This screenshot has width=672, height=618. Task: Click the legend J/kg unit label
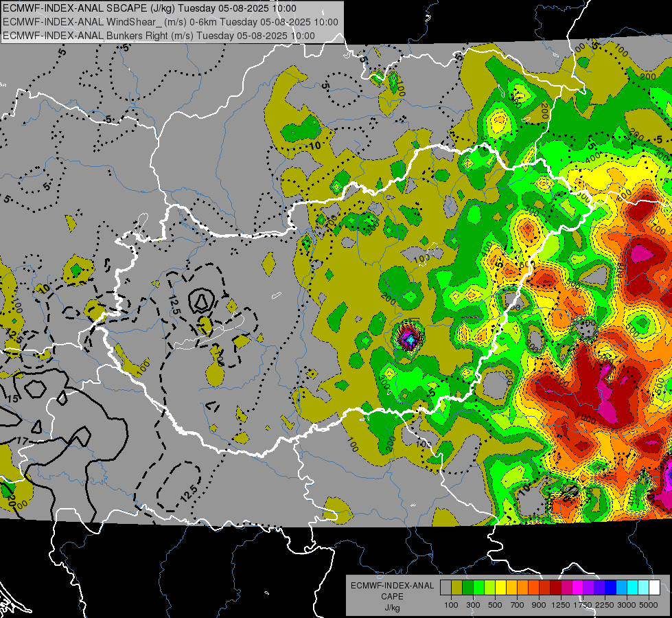coord(392,608)
